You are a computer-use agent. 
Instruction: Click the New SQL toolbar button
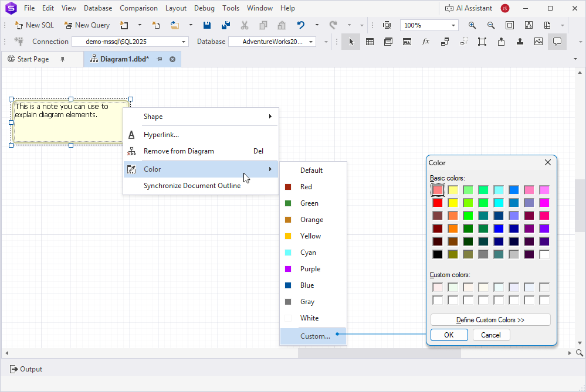coord(35,25)
